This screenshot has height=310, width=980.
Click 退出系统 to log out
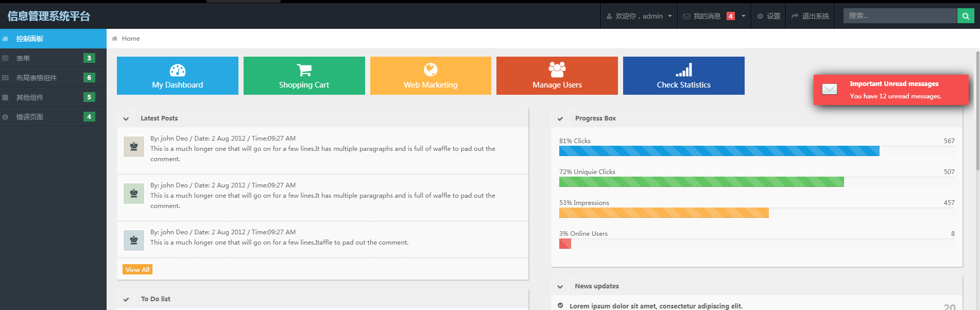(811, 16)
